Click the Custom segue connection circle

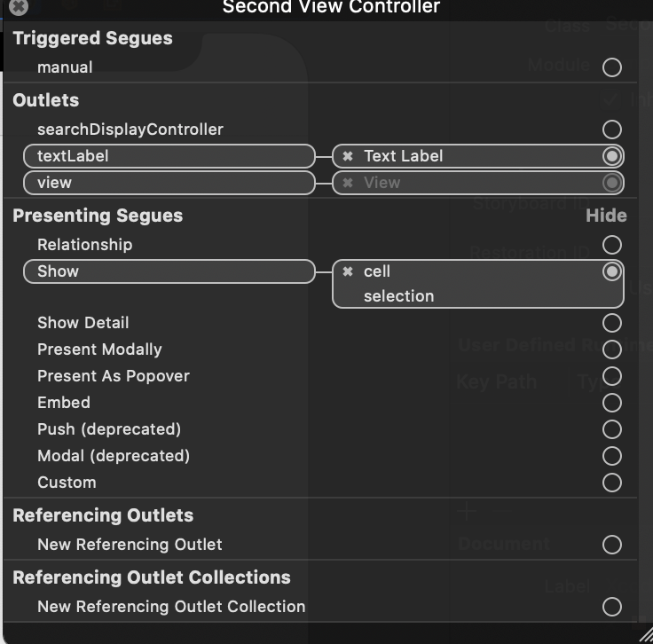tap(612, 483)
